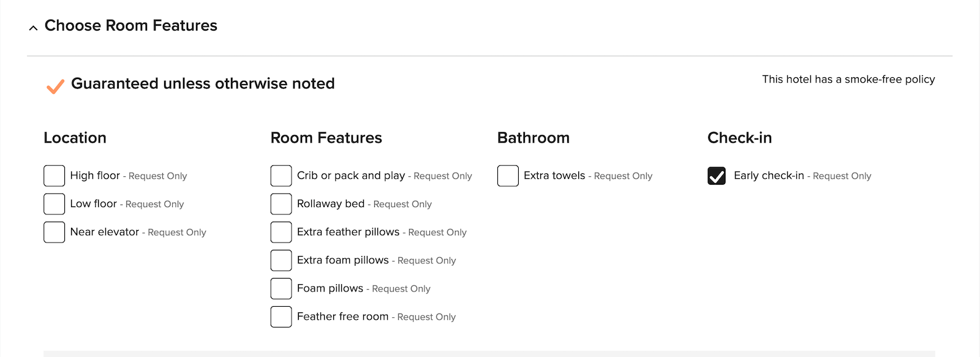Check the Extra towels option
The image size is (980, 357).
(507, 176)
